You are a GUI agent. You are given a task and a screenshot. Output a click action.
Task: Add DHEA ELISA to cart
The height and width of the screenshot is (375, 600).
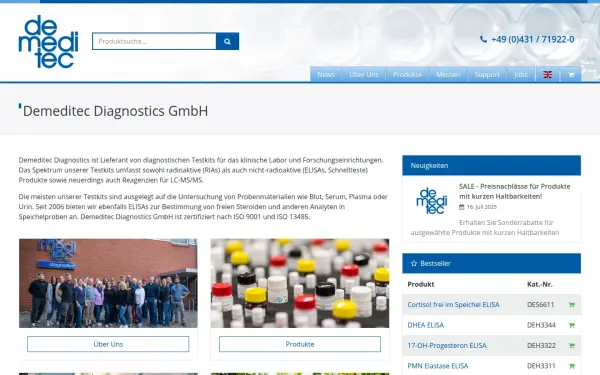point(572,325)
